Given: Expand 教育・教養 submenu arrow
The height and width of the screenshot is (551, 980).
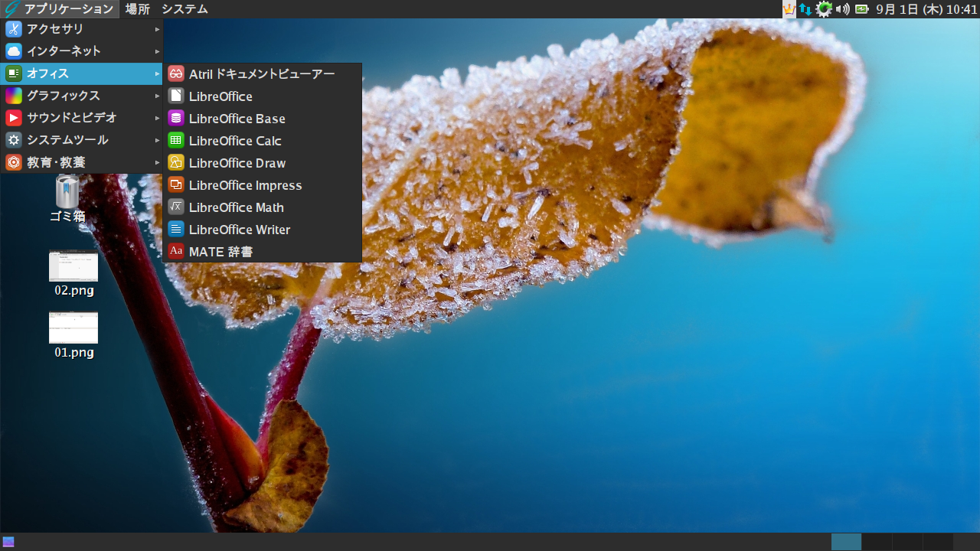Looking at the screenshot, I should click(157, 162).
